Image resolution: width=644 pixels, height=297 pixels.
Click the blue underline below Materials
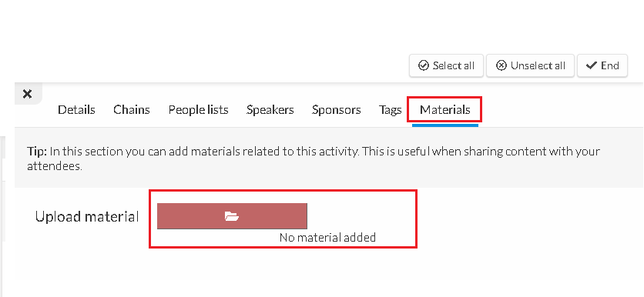(x=445, y=125)
